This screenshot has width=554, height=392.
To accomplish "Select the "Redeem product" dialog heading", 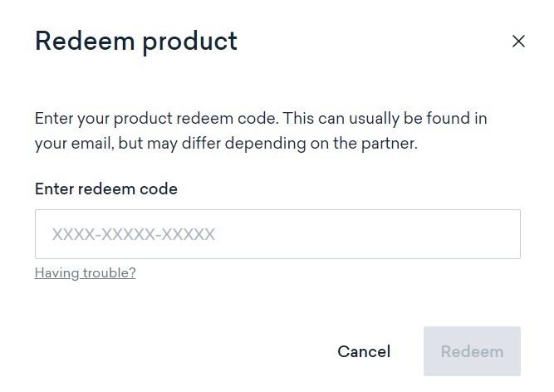I will 136,41.
